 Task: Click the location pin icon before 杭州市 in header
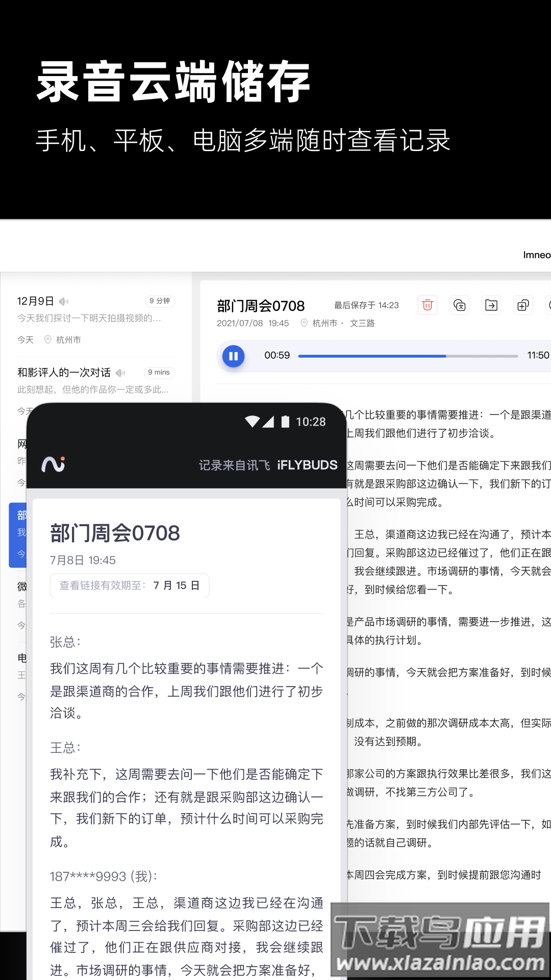pyautogui.click(x=304, y=323)
